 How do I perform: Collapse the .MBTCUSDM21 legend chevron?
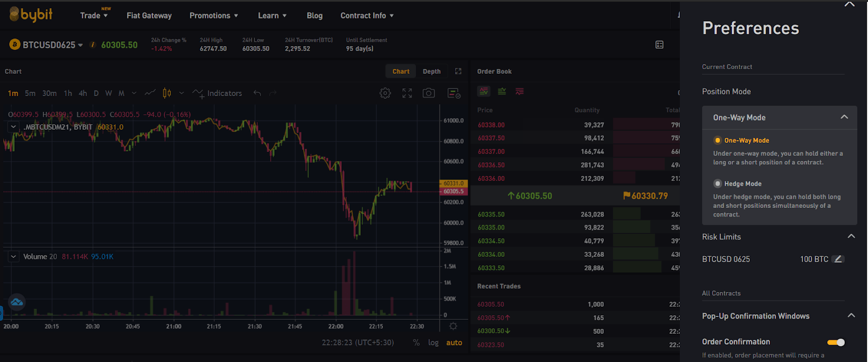tap(13, 127)
